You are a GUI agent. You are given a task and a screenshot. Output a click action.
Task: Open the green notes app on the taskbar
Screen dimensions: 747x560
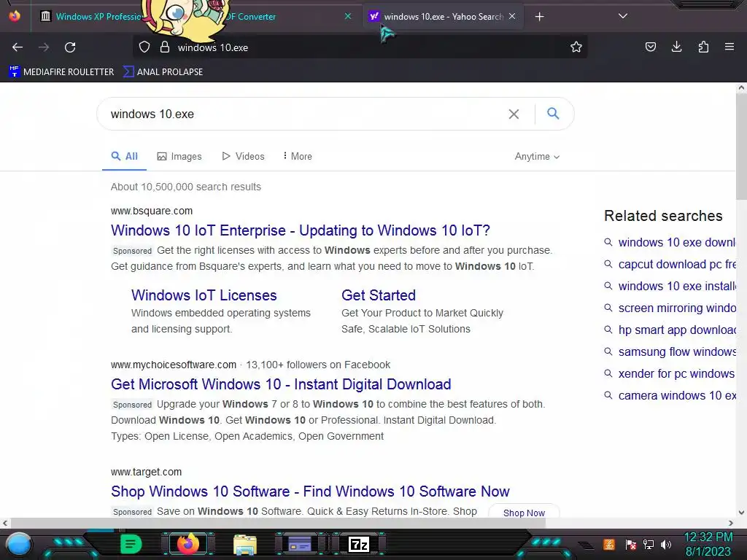(131, 544)
